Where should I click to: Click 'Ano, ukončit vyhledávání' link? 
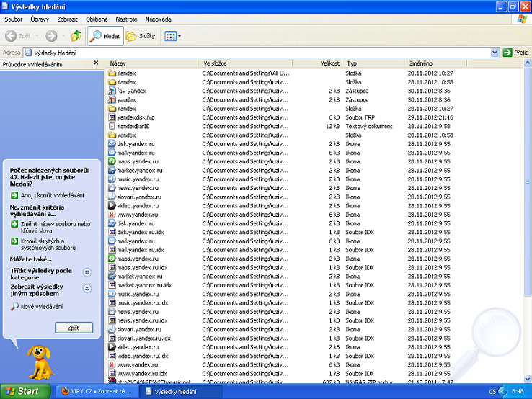52,195
